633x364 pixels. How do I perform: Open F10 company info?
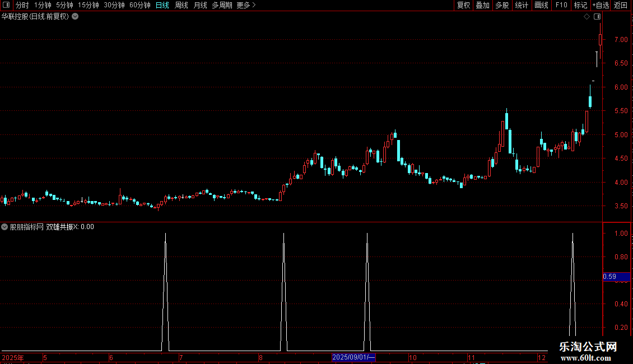click(561, 5)
